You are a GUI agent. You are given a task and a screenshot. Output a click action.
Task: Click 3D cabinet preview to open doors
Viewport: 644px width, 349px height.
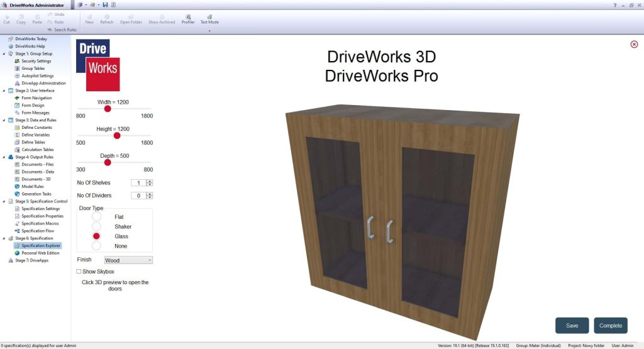(402, 222)
